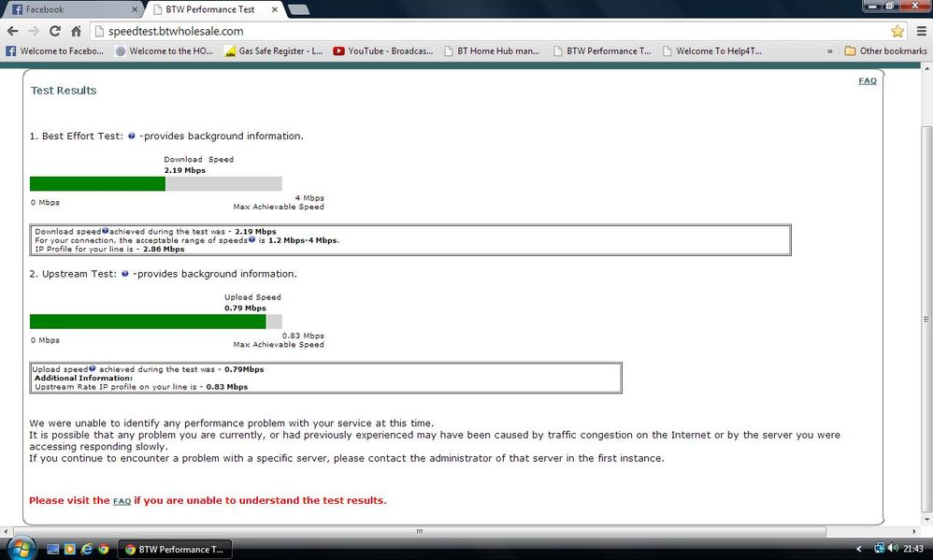The image size is (933, 560).
Task: Click the help icon after 'range of speeds'
Action: pos(252,240)
